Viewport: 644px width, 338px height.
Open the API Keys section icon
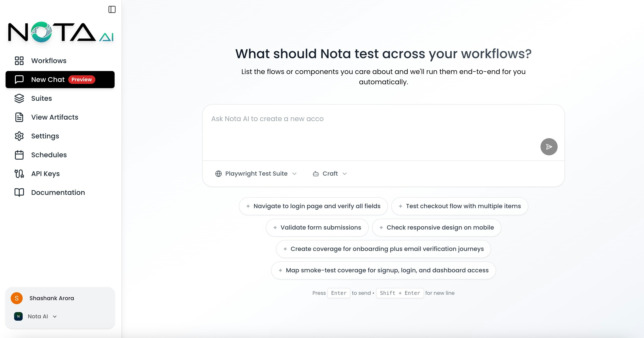point(19,174)
